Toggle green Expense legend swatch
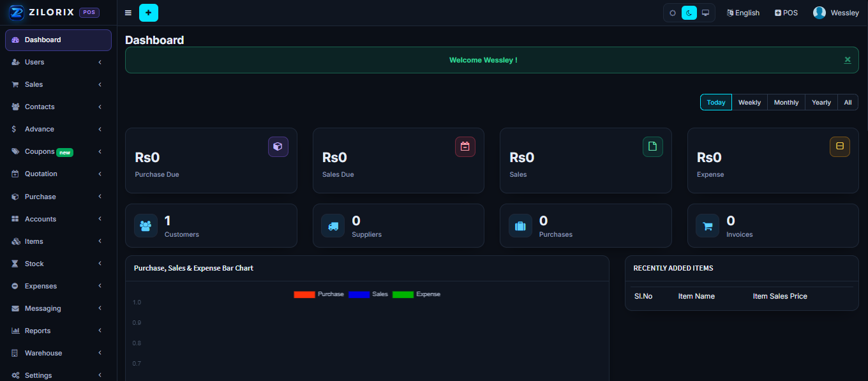The width and height of the screenshot is (868, 381). 403,294
